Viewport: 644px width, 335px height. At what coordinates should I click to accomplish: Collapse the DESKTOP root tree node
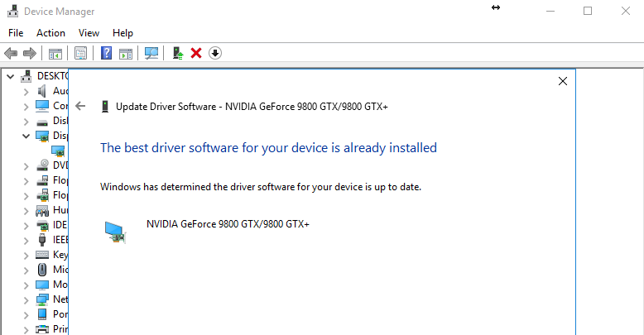tap(10, 76)
